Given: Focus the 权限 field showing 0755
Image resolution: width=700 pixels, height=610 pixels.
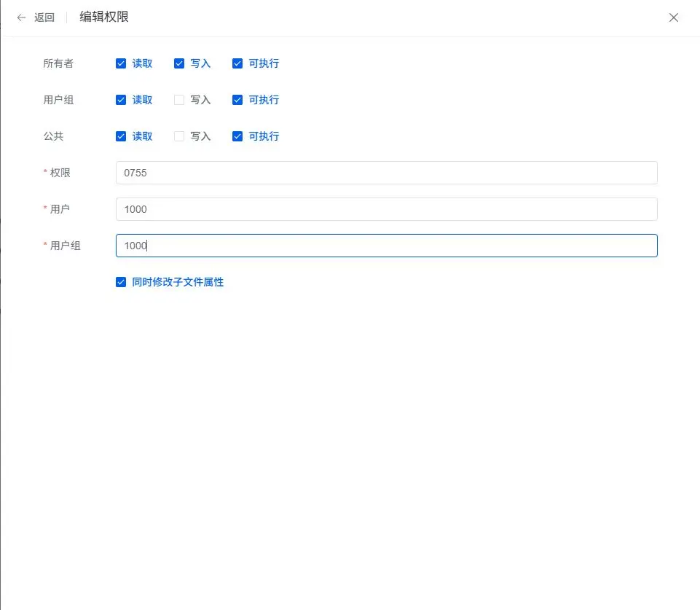Looking at the screenshot, I should (x=386, y=173).
